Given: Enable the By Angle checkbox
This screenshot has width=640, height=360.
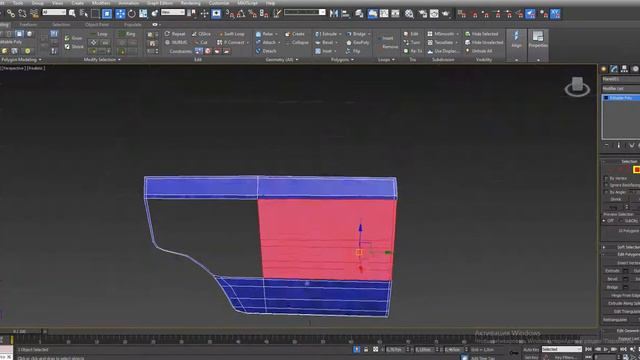Looking at the screenshot, I should pos(606,192).
